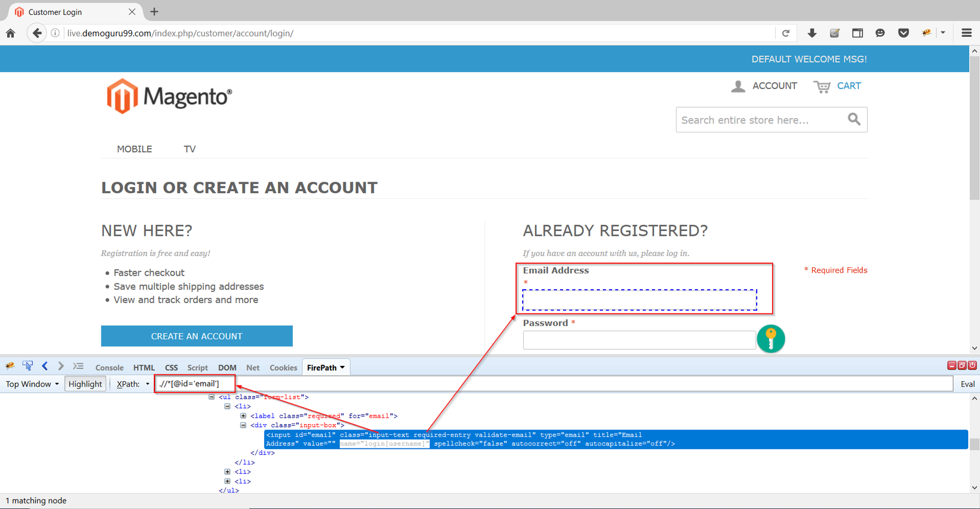Open the Account menu link
This screenshot has height=509, width=980.
[774, 86]
